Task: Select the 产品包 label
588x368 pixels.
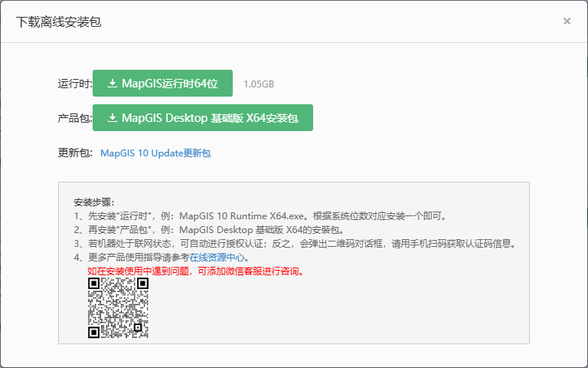Action: (74, 119)
